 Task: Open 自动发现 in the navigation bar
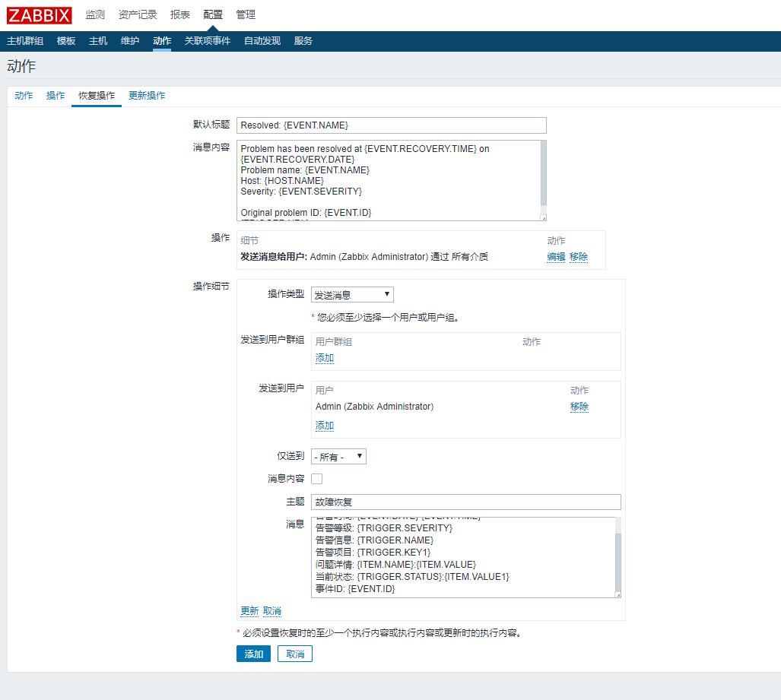coord(262,41)
